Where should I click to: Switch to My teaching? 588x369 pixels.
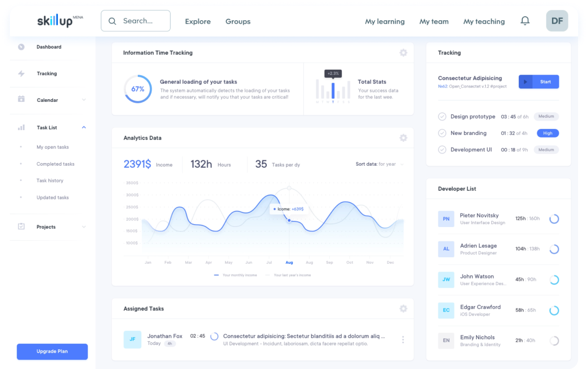click(484, 21)
